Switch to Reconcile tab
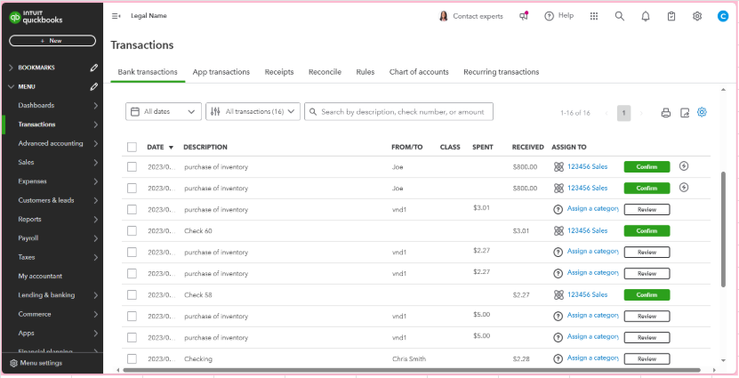The image size is (739, 378). click(x=325, y=72)
